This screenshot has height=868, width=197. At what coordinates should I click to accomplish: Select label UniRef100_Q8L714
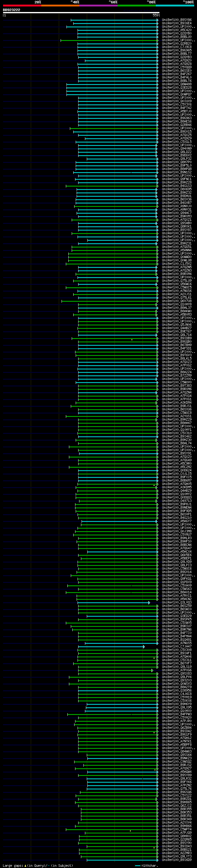coord(176,335)
